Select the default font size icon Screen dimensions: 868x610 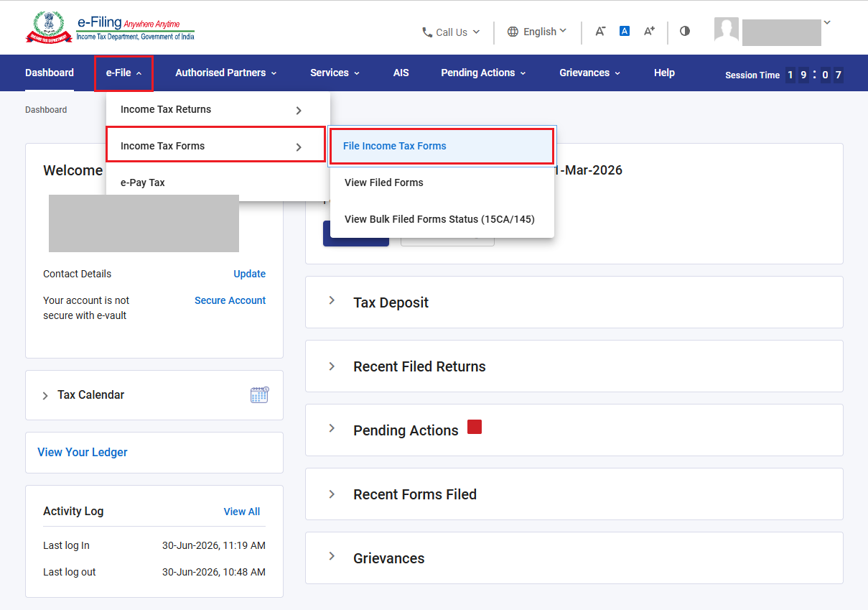[x=625, y=32]
